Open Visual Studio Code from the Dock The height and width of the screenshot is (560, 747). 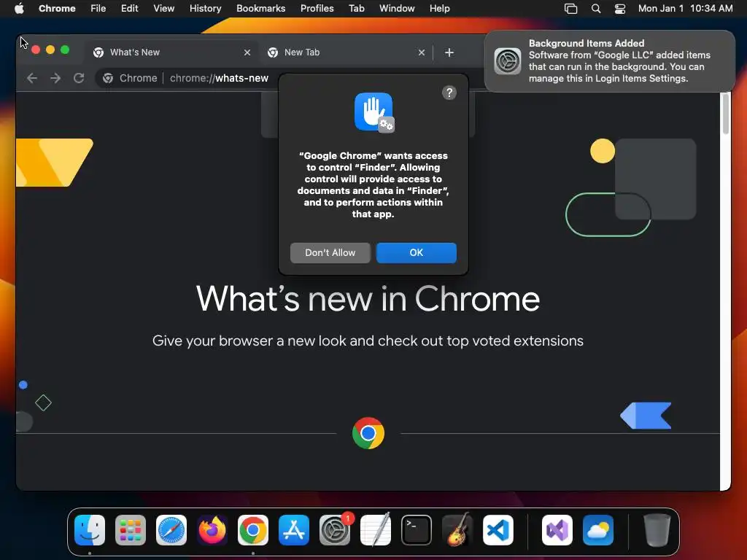498,530
